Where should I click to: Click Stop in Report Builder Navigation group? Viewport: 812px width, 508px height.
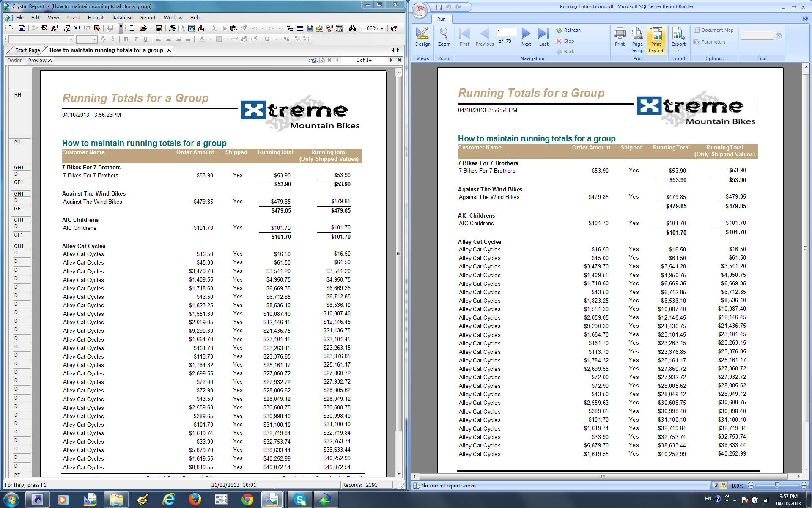[565, 41]
